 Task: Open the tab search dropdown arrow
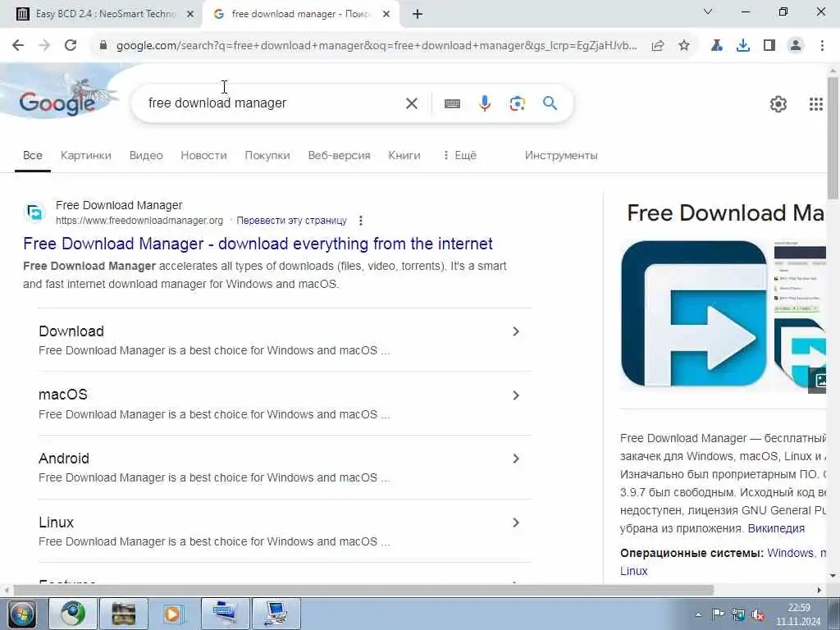(x=708, y=11)
